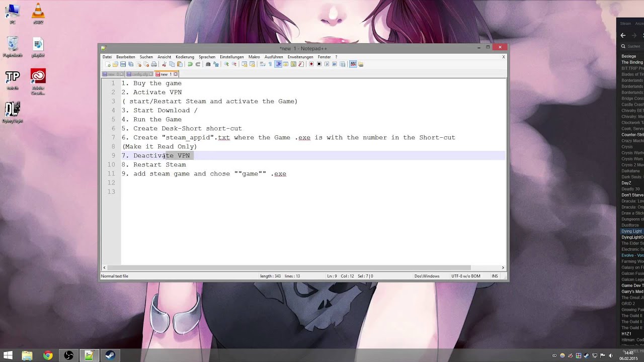The height and width of the screenshot is (362, 644).
Task: Open Find using the binoculars icon
Action: click(x=208, y=64)
